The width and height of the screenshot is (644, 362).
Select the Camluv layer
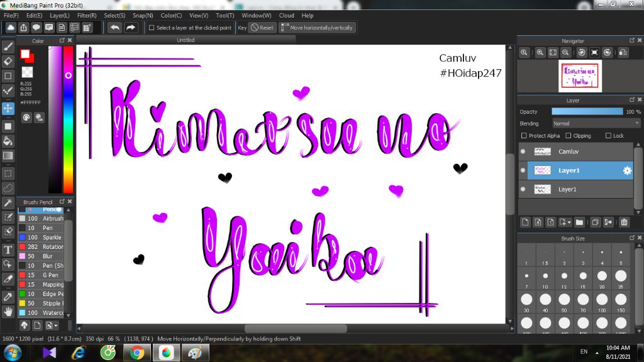pyautogui.click(x=576, y=151)
